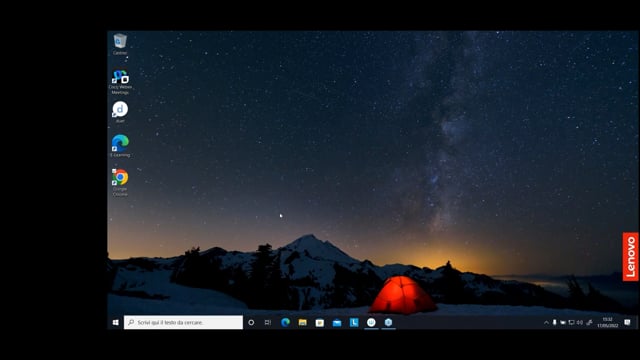Open the notification center icon
The image size is (640, 360).
point(627,322)
